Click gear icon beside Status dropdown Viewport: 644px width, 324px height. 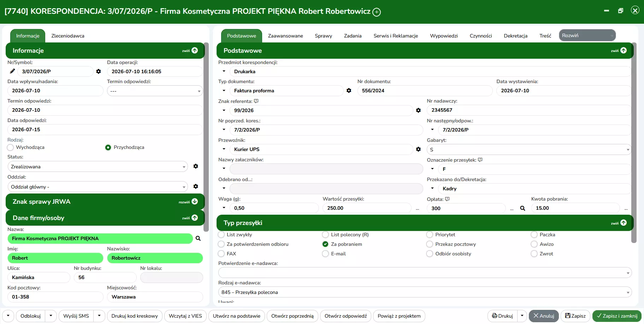[196, 166]
